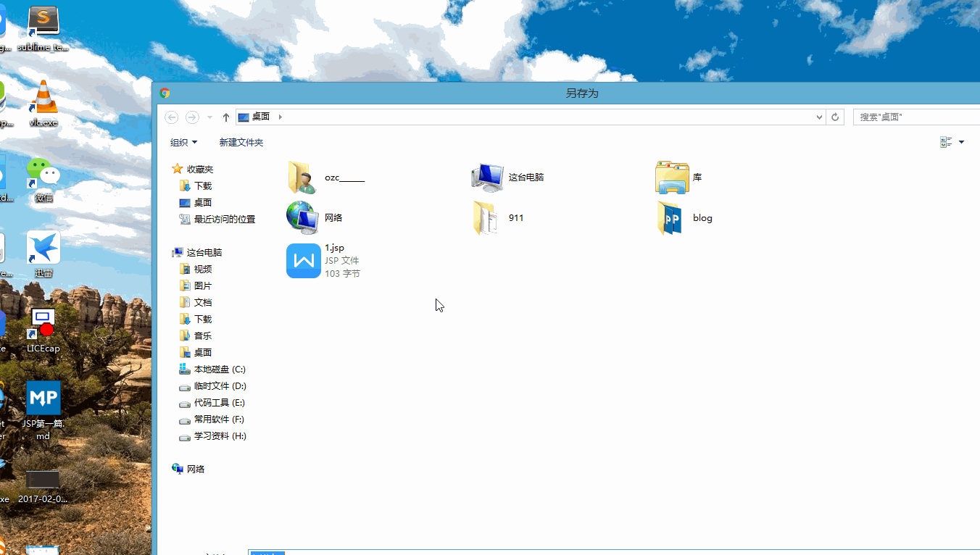Select 桌面 under 这台电脑
980x555 pixels.
[196, 353]
